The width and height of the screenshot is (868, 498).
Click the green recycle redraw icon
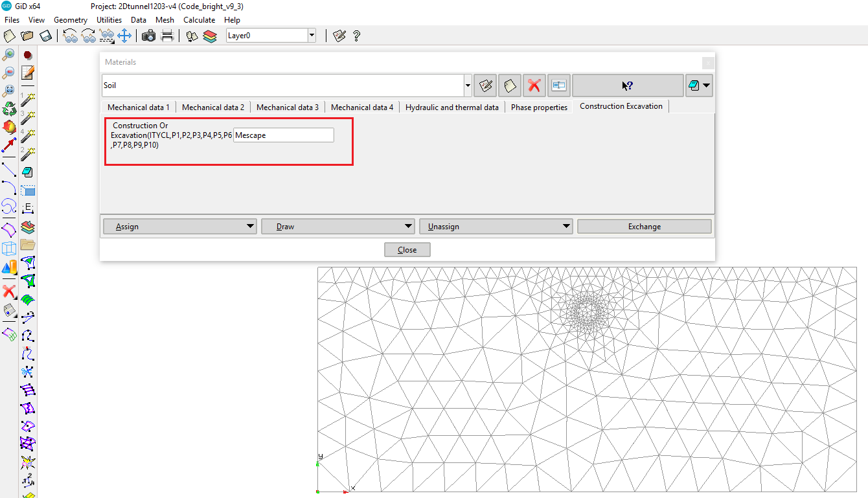(x=9, y=108)
